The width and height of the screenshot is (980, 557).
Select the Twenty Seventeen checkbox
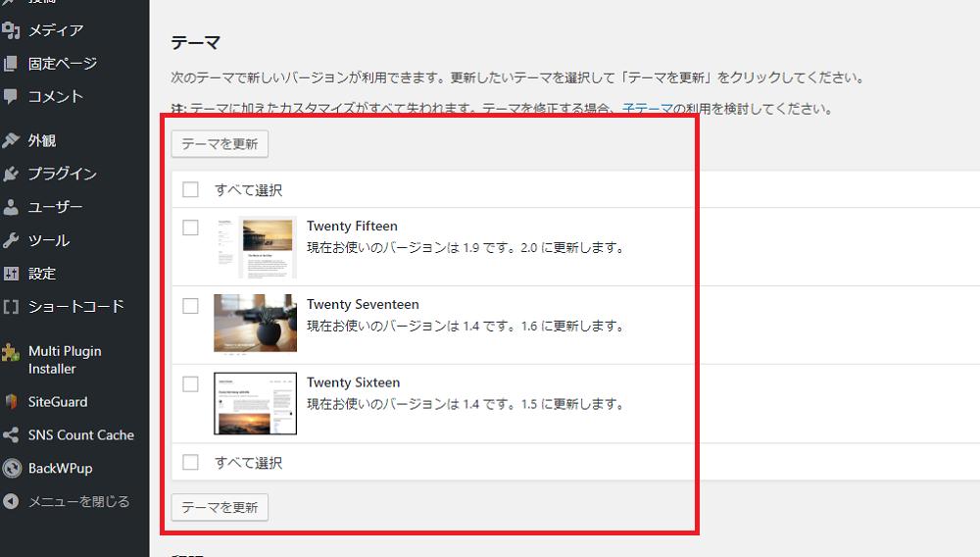click(x=191, y=306)
